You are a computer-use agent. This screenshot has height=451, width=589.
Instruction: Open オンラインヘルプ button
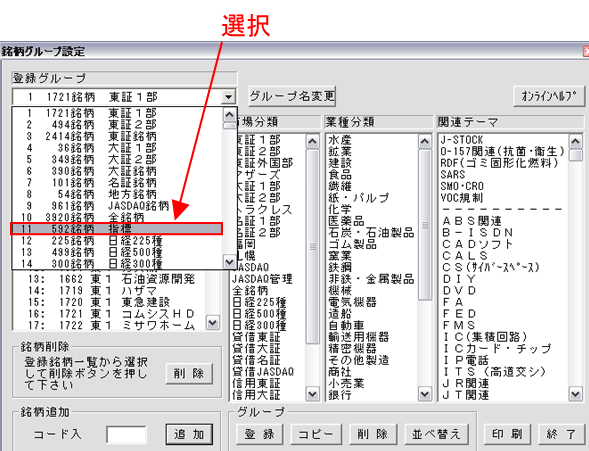(549, 96)
